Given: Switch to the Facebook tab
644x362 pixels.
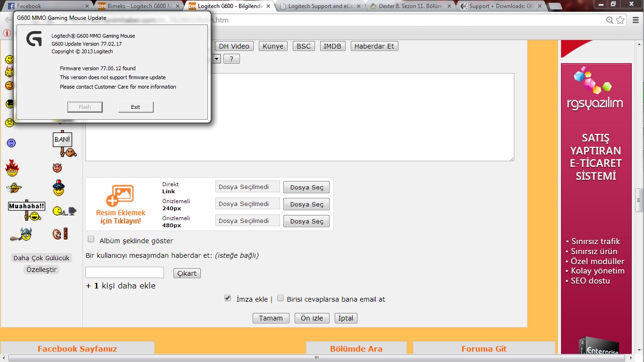Looking at the screenshot, I should point(49,6).
